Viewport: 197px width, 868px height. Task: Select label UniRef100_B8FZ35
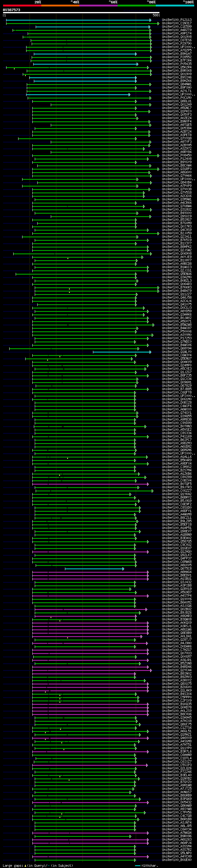coord(177,375)
